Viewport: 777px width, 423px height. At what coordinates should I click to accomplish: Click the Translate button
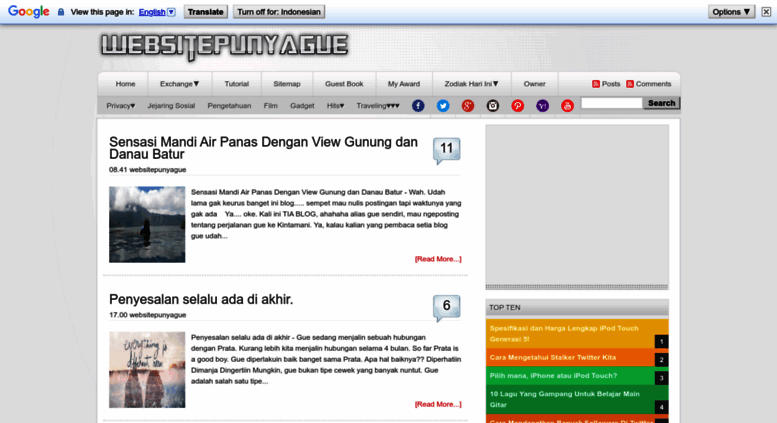[206, 12]
